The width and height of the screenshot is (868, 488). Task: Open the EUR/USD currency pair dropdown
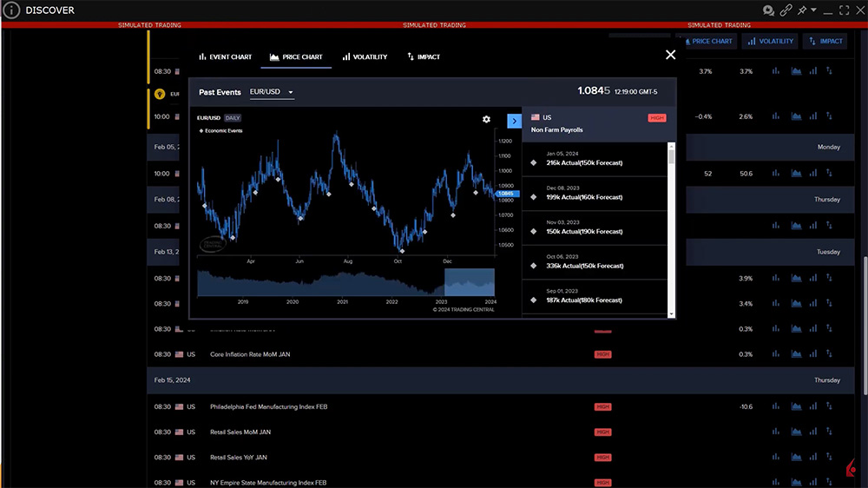point(272,92)
